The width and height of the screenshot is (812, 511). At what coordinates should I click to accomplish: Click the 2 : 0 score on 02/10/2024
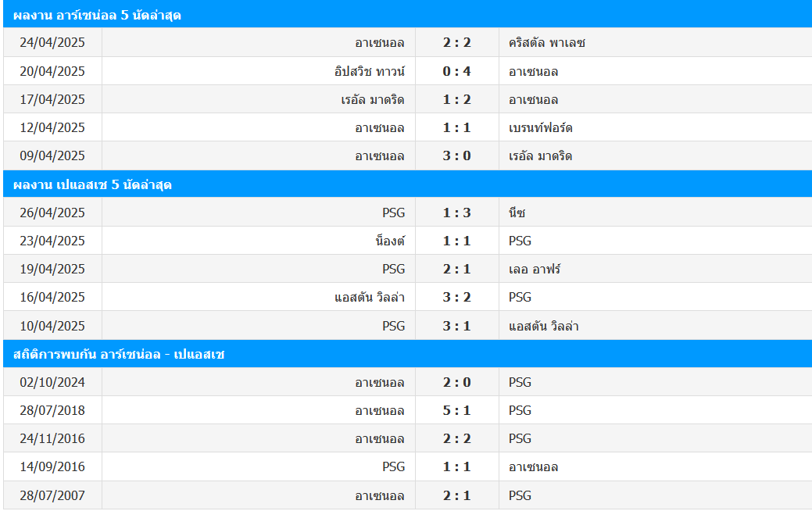pyautogui.click(x=456, y=382)
